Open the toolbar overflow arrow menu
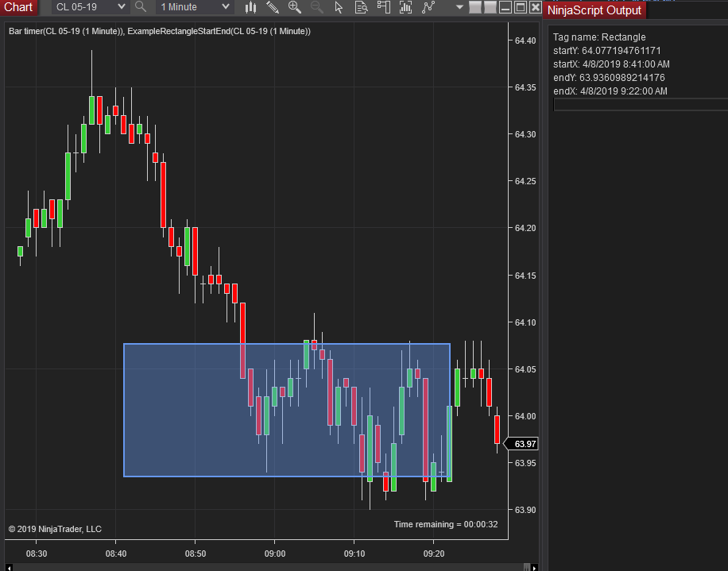This screenshot has height=571, width=728. (x=459, y=7)
